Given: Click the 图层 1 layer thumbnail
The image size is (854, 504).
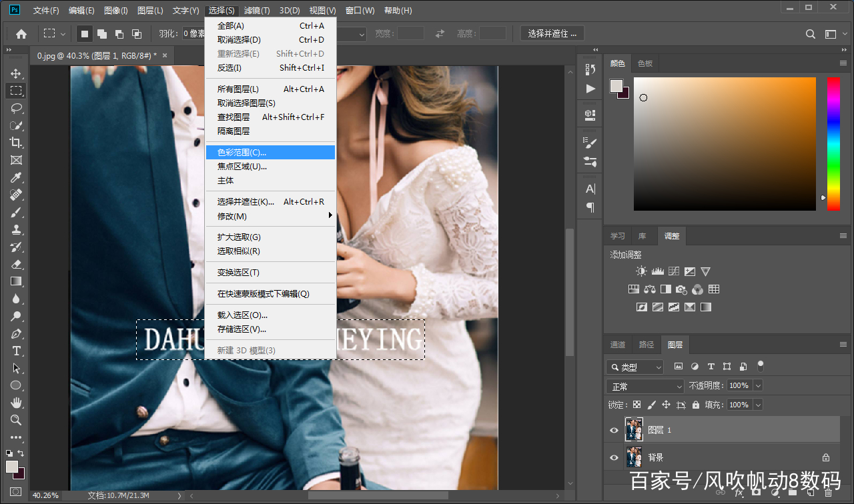Looking at the screenshot, I should 634,430.
